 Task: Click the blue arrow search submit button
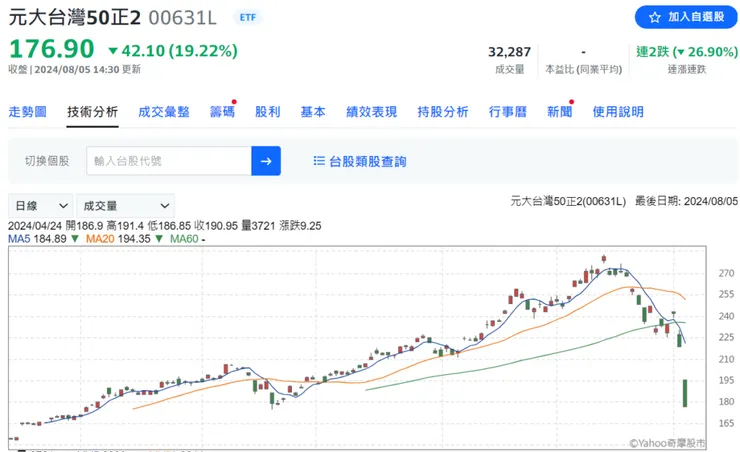(266, 161)
